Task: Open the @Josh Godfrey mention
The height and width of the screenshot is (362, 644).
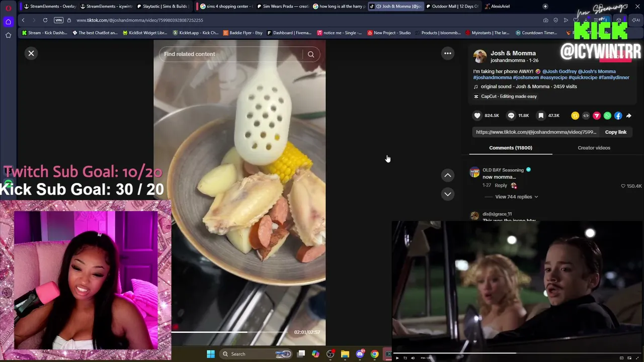Action: (559, 71)
